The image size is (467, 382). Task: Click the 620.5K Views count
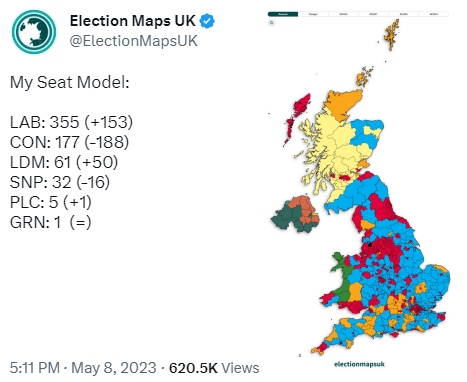[x=214, y=368]
